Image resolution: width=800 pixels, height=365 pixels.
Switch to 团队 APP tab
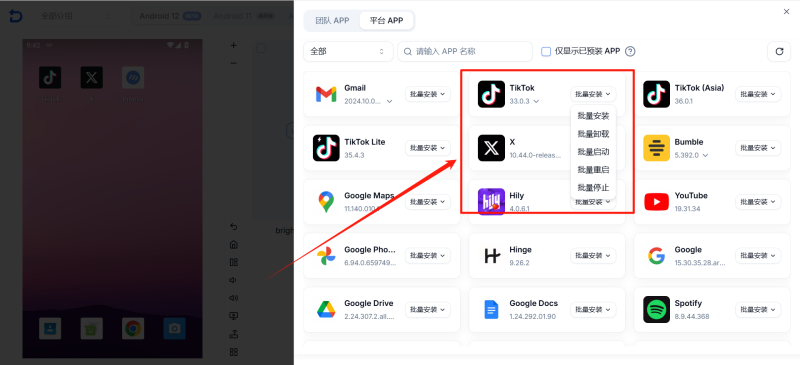[332, 21]
